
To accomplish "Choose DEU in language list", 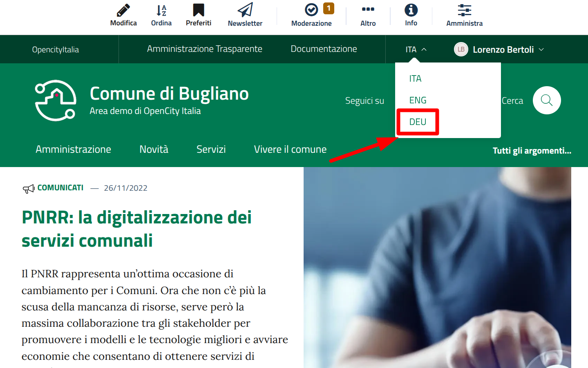I will (418, 122).
